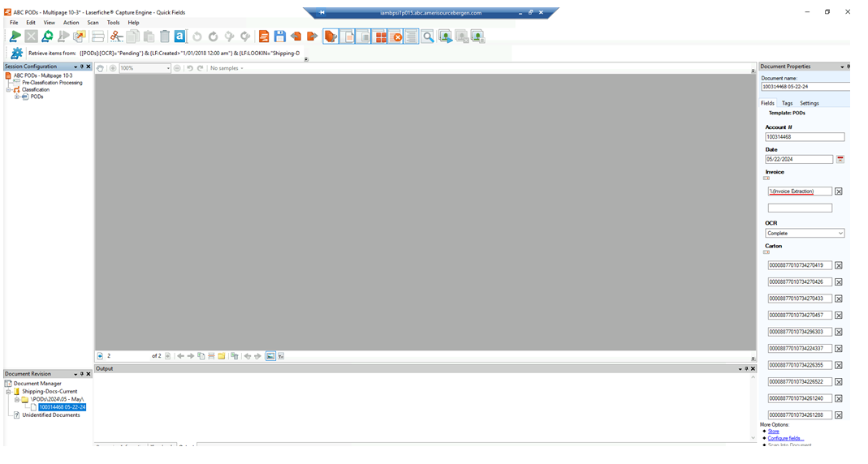Open the Scan menu

[93, 23]
